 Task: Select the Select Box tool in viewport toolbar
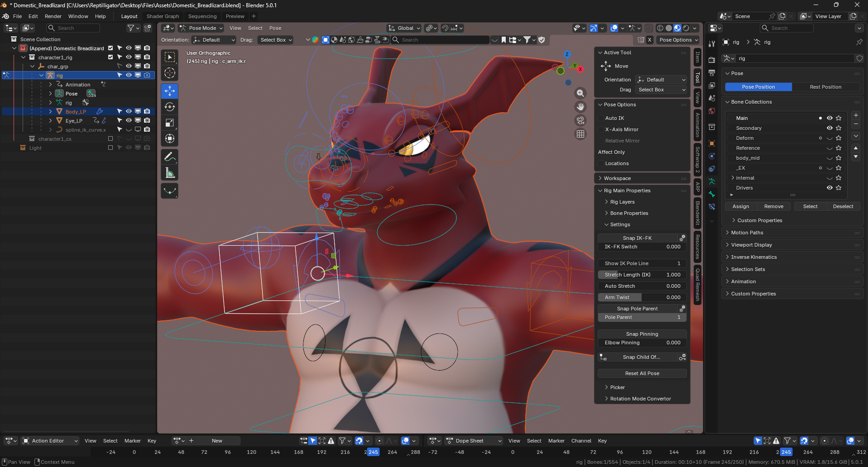pyautogui.click(x=170, y=57)
